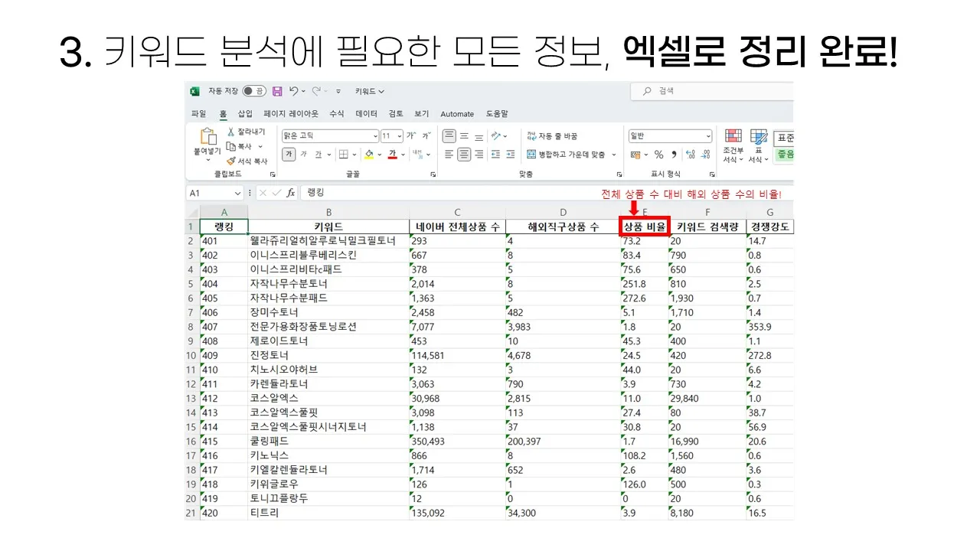Screen dimensions: 980x551
Task: Click the 조건부 서식 conditional formatting icon
Action: [x=733, y=137]
